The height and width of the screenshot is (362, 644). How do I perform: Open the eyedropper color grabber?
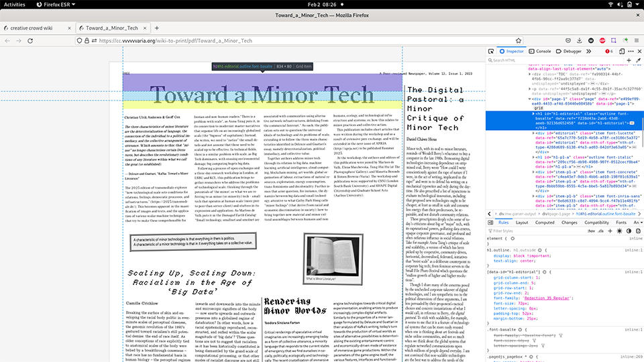[x=638, y=60]
